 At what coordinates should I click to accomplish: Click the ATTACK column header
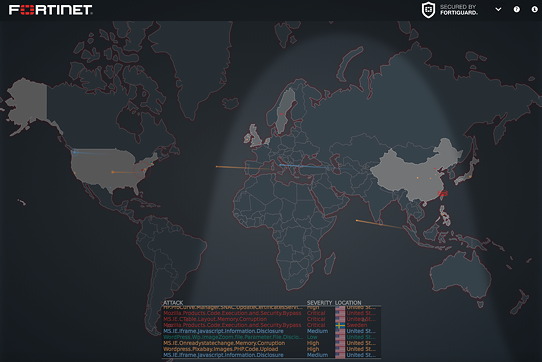point(173,303)
